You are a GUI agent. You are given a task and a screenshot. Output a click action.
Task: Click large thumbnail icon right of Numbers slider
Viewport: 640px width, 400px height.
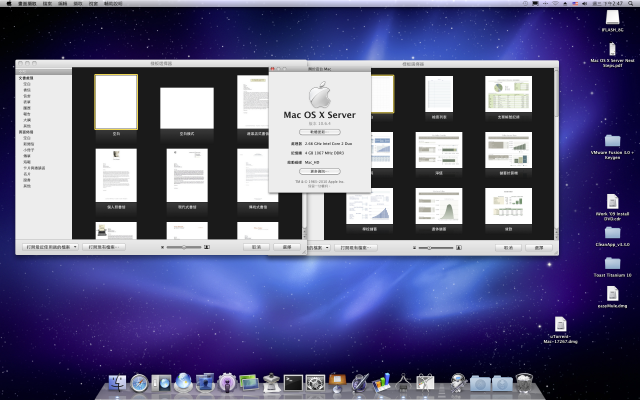(459, 248)
